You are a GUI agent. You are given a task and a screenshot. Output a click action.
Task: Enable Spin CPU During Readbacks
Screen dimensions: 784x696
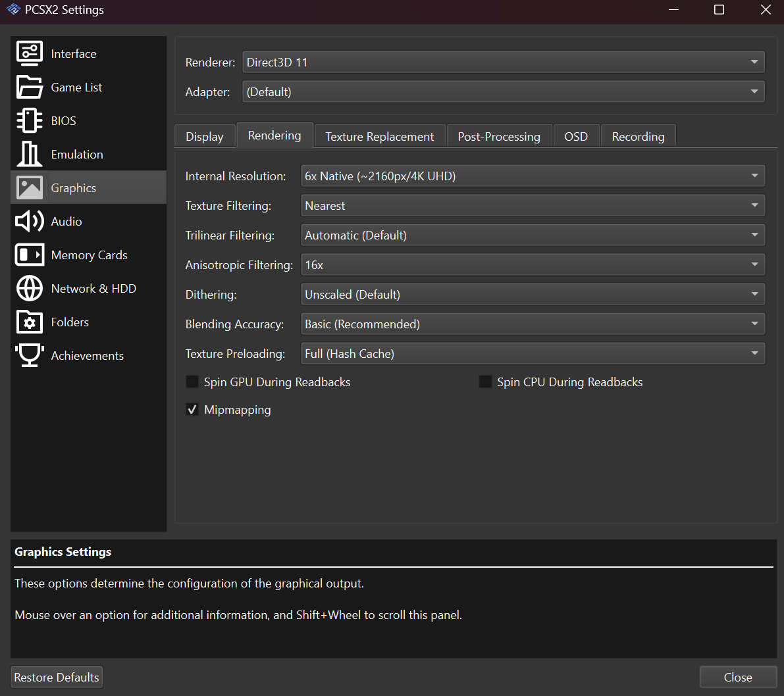[x=485, y=382]
